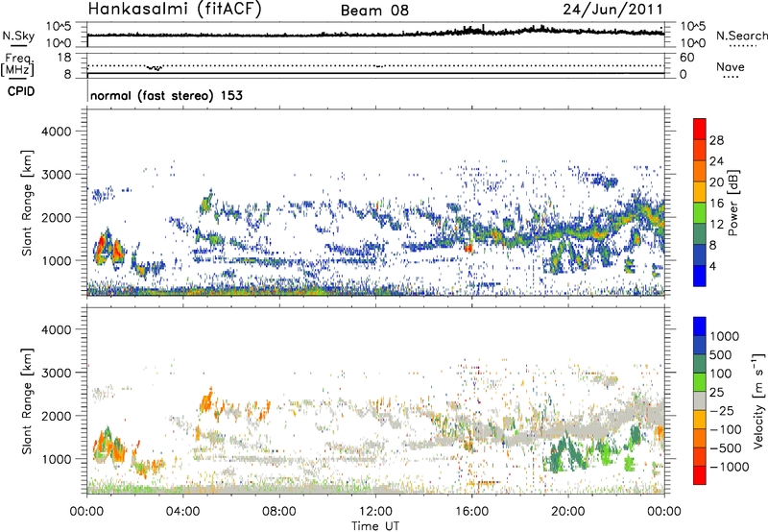
Task: Click "10^5" tick beside the N.Sky label
Action: (x=59, y=27)
